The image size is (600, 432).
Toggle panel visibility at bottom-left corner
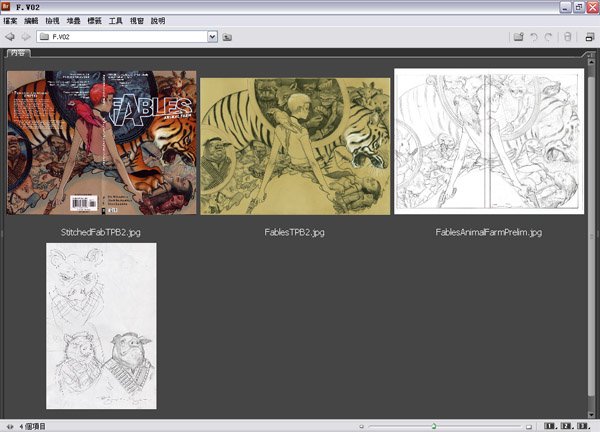click(x=8, y=426)
